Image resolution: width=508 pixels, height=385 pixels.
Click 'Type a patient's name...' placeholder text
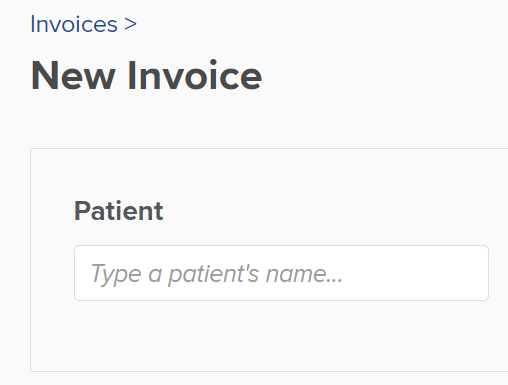point(217,274)
